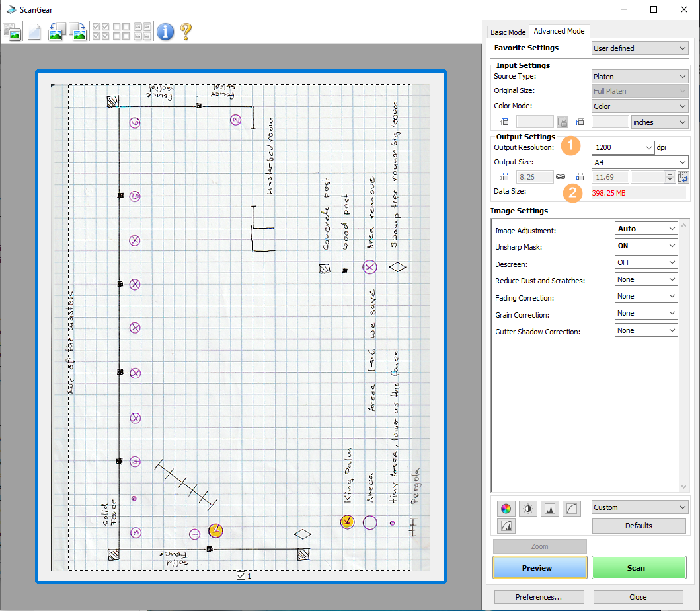This screenshot has height=611, width=700.
Task: Click the output width field showing 8.26
Action: [535, 177]
